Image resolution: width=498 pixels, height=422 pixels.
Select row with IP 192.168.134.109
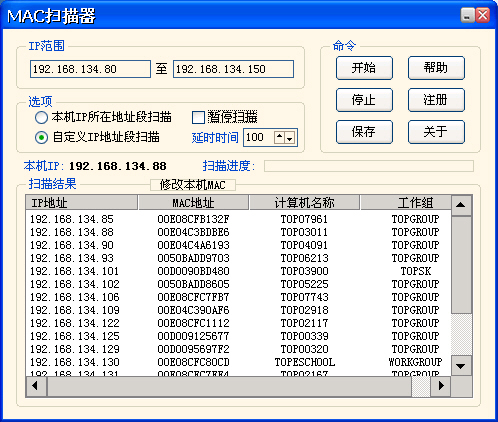[x=238, y=310]
